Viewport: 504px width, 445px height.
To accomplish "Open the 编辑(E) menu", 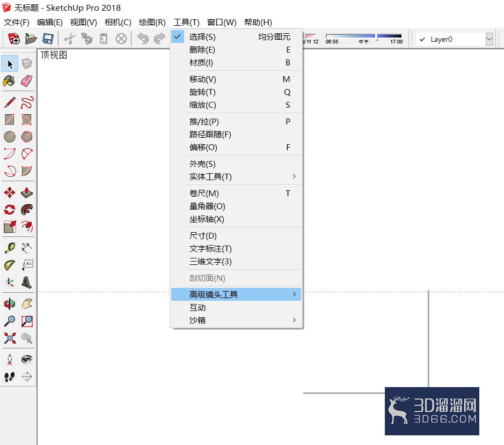I will coord(49,22).
